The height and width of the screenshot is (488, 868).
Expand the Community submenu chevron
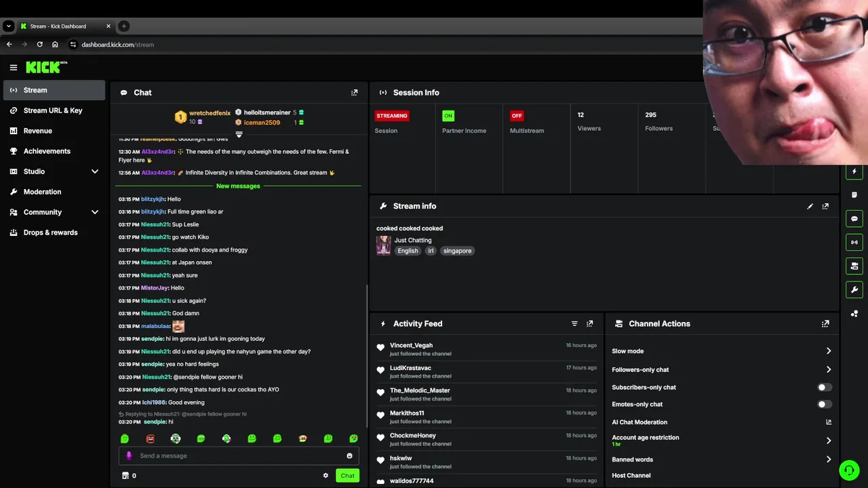pos(95,212)
